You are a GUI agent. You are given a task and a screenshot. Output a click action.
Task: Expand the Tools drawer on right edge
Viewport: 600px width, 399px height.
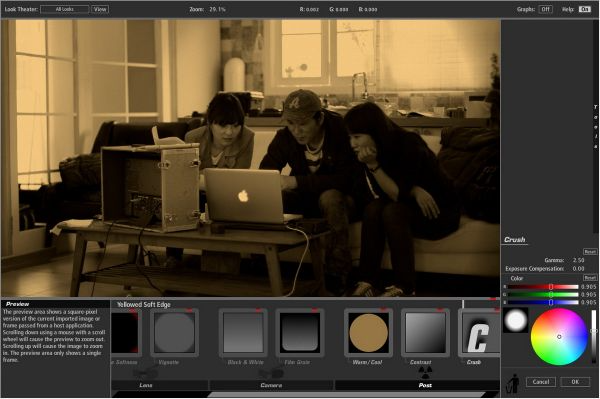(x=595, y=126)
